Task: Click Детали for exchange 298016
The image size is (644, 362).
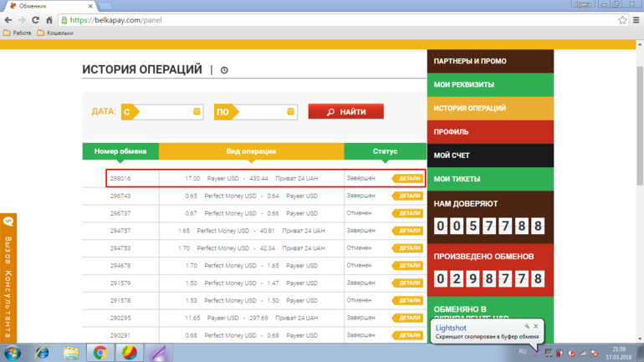Action: pos(408,178)
